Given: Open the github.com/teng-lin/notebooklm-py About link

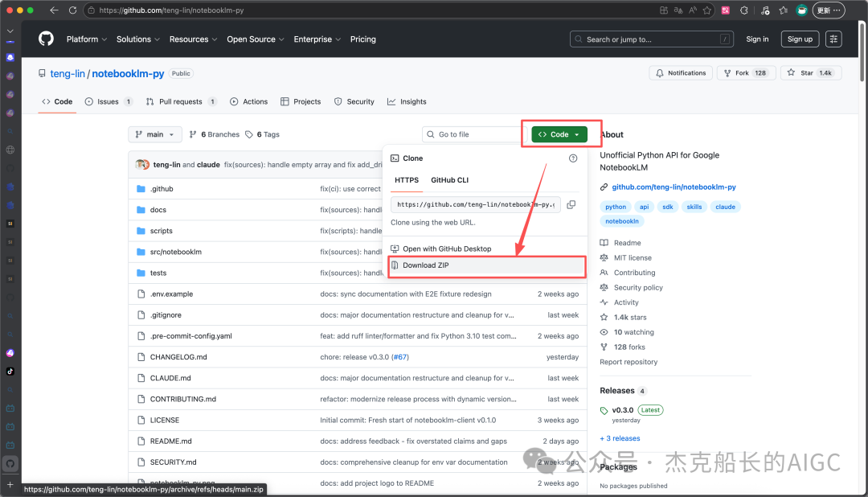Looking at the screenshot, I should (x=674, y=187).
